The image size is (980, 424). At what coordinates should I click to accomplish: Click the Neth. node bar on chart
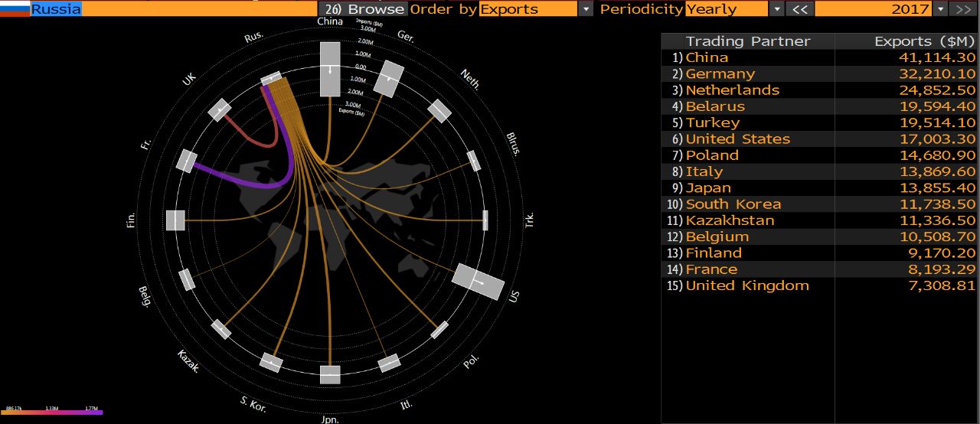[x=439, y=111]
